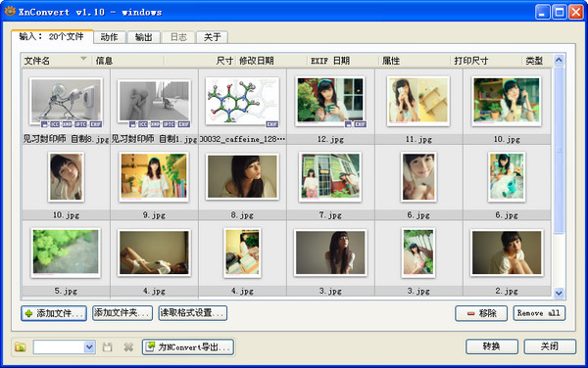Screen dimensions: 588x368
Task: Click the 关闭 button
Action: 550,346
